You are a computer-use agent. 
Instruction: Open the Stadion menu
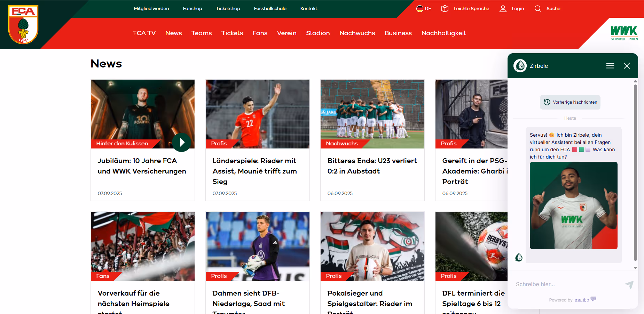[318, 33]
